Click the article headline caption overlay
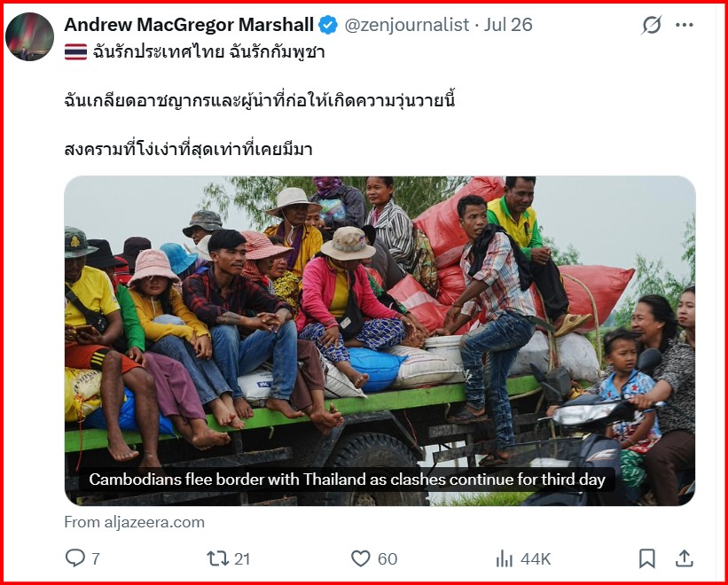The image size is (728, 585). coord(347,480)
